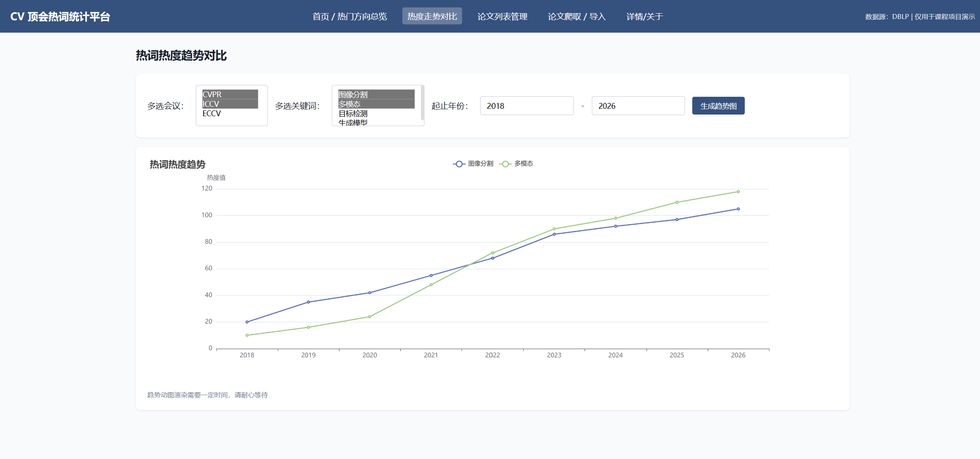Select 多模态 keyword option

click(376, 104)
